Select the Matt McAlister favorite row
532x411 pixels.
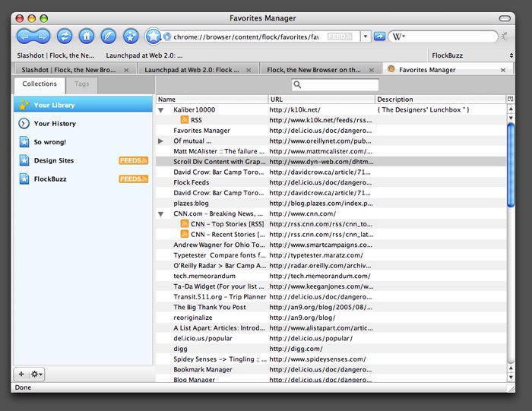[x=331, y=151]
